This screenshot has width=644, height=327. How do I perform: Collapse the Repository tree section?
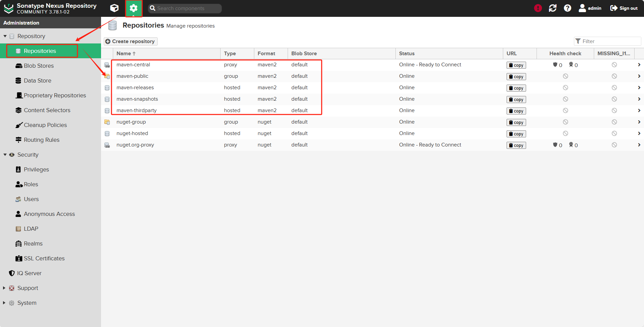[x=5, y=36]
